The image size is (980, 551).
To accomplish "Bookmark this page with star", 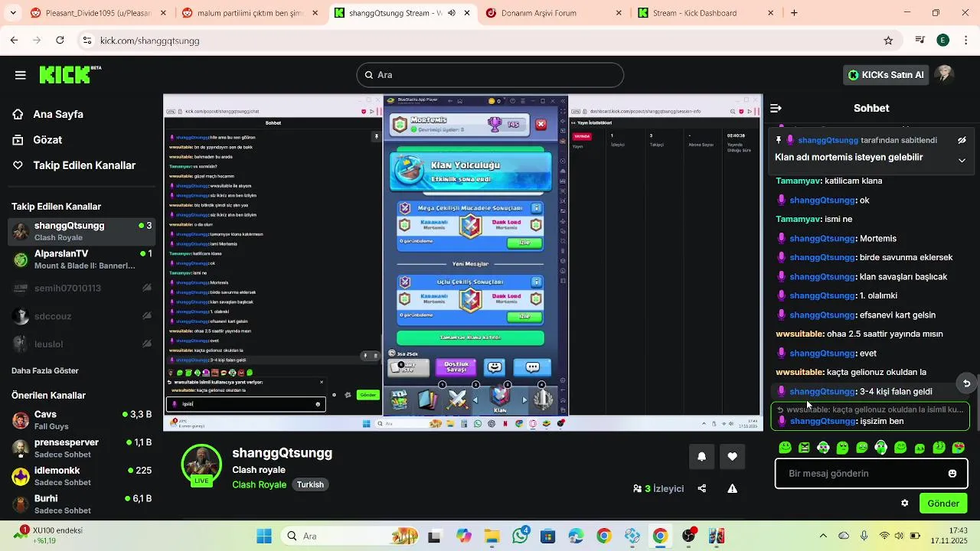I will [888, 41].
